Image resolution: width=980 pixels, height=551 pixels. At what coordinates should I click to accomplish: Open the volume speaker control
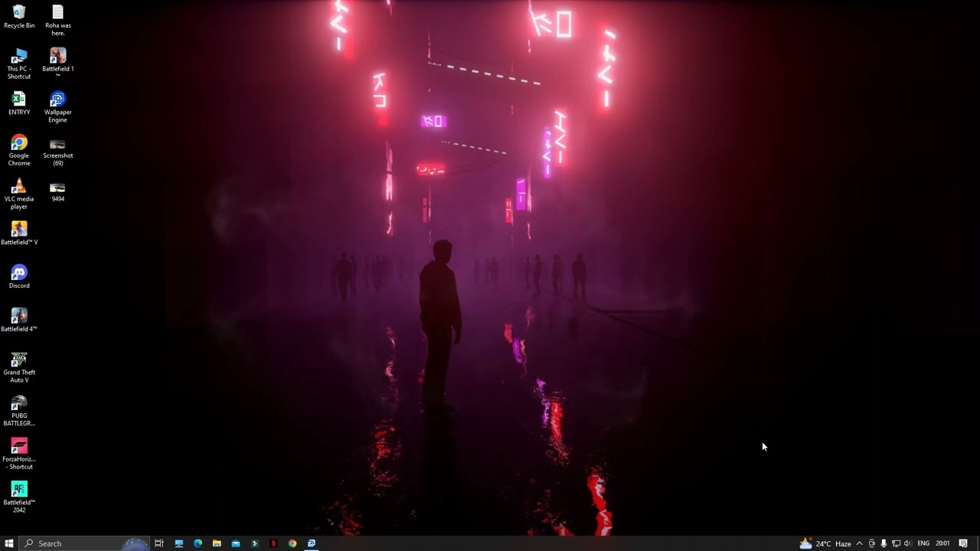(908, 543)
